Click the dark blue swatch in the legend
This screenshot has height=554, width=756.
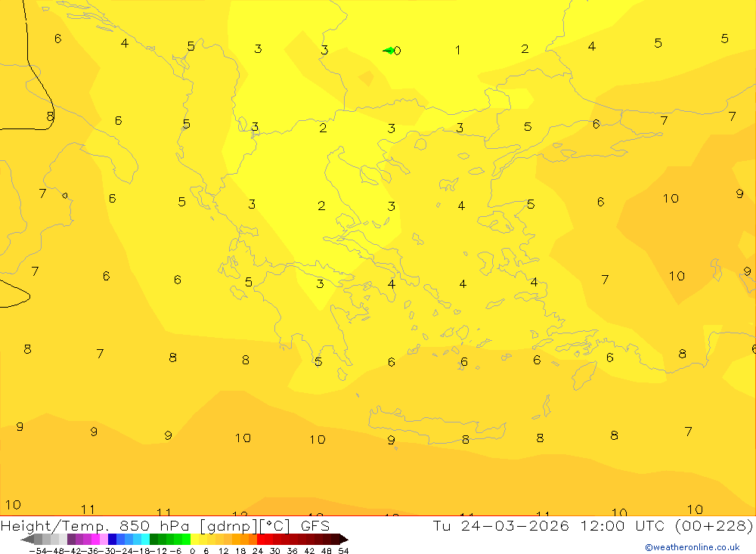click(112, 540)
